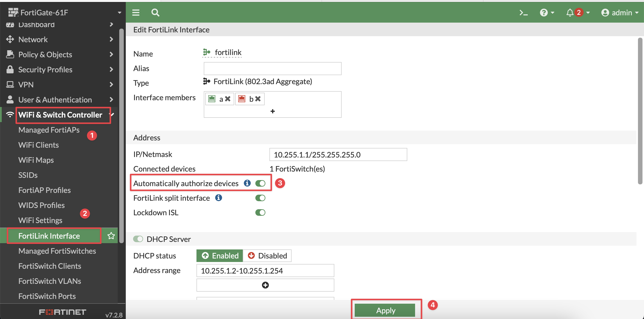644x319 pixels.
Task: Click the WiFi signal icon in sidebar
Action: coord(10,115)
